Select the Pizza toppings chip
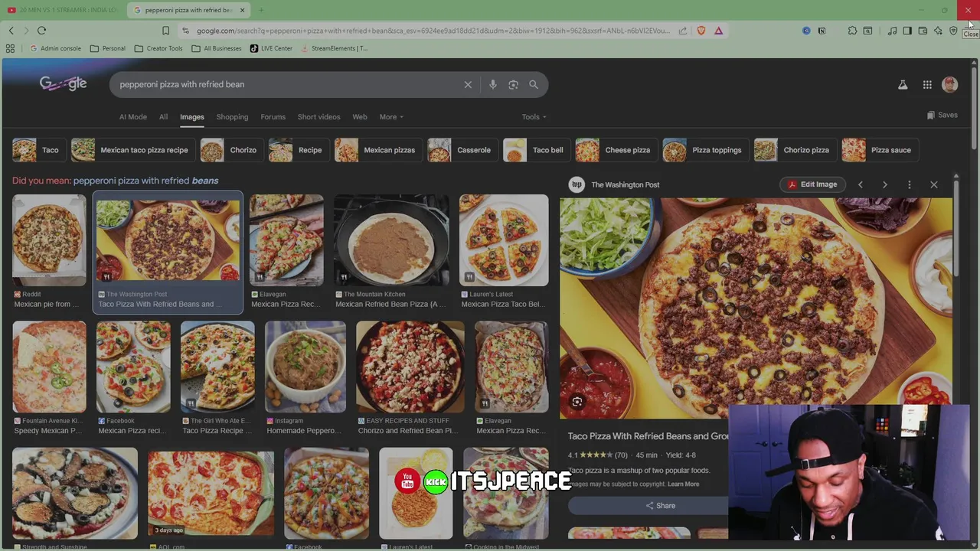The image size is (980, 551). coord(705,150)
